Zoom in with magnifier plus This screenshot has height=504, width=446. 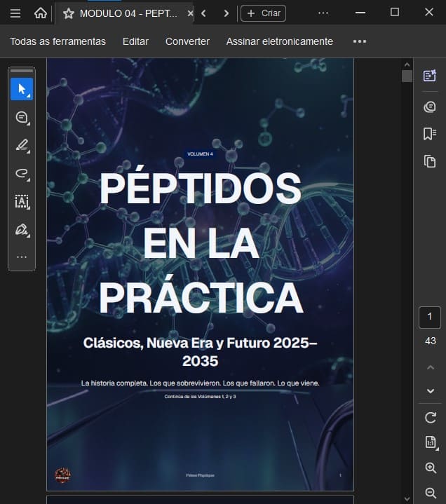pyautogui.click(x=431, y=468)
